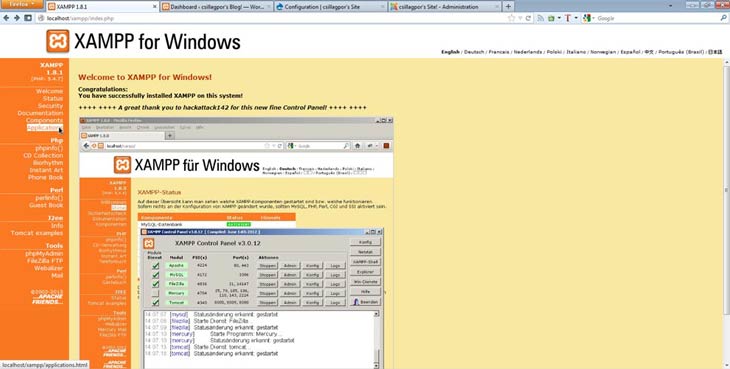Go forward to the next page

[17, 18]
